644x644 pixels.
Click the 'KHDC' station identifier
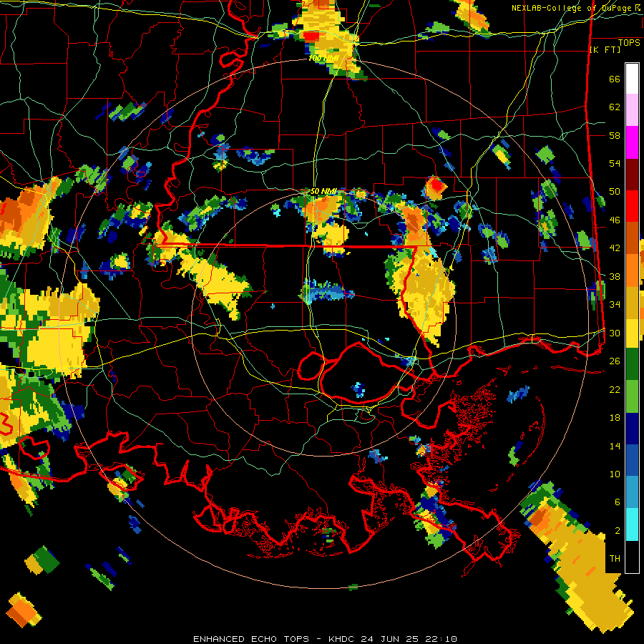tap(342, 639)
